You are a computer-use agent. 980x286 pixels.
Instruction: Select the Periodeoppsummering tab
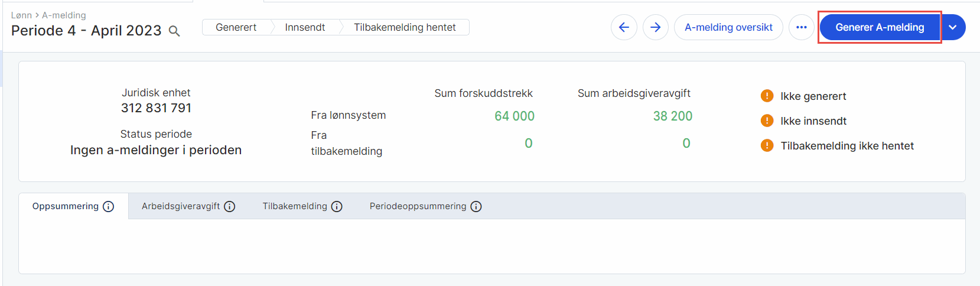(x=418, y=206)
